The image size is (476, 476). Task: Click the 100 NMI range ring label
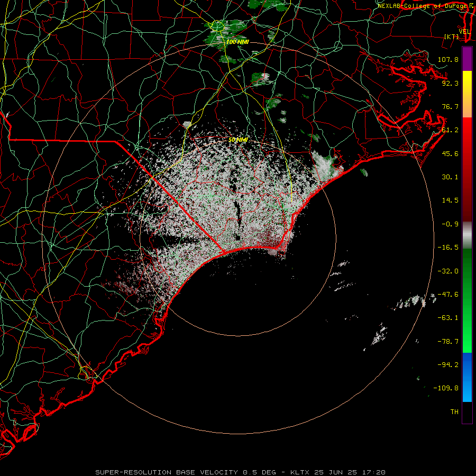[x=237, y=42]
